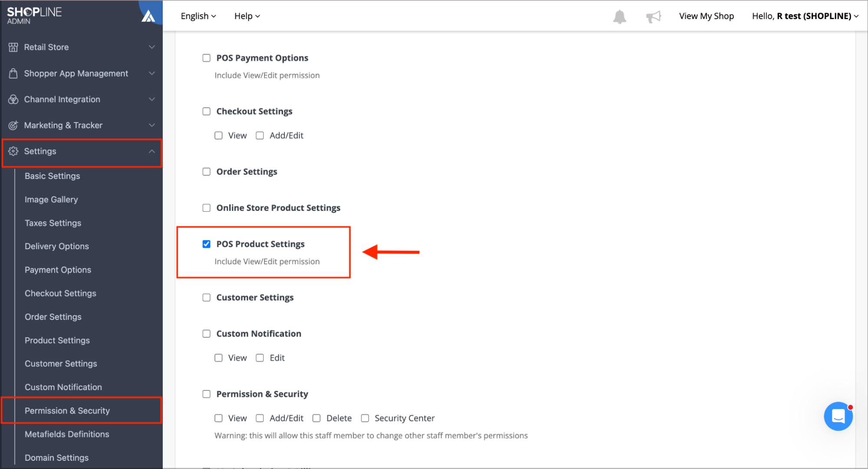This screenshot has width=868, height=469.
Task: Select Delivery Options in sidebar
Action: click(56, 246)
